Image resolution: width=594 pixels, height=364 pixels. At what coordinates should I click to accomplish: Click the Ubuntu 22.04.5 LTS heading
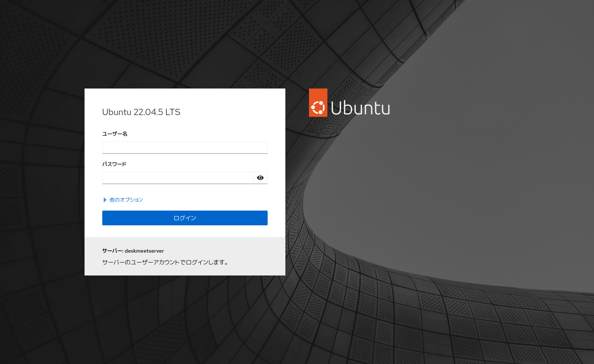(x=141, y=112)
